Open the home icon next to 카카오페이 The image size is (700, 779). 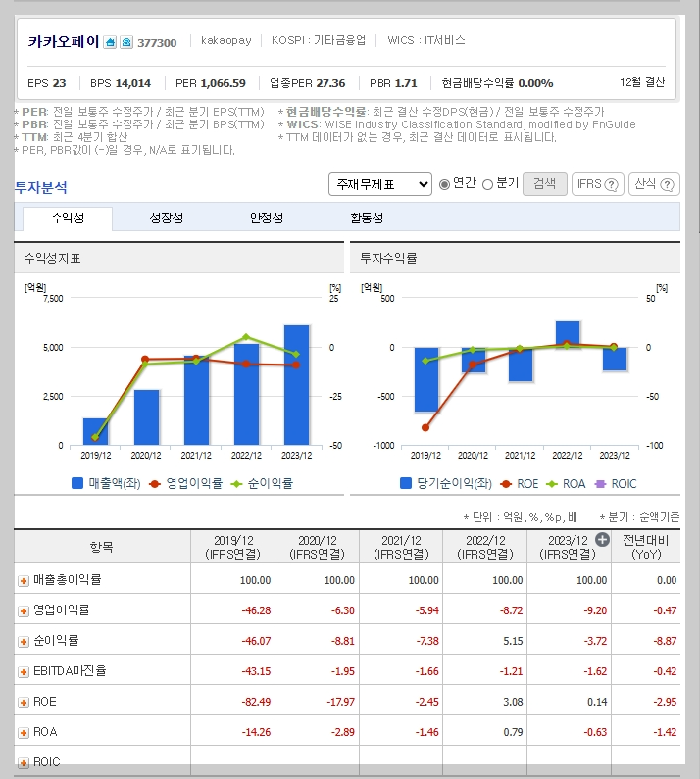(x=110, y=43)
